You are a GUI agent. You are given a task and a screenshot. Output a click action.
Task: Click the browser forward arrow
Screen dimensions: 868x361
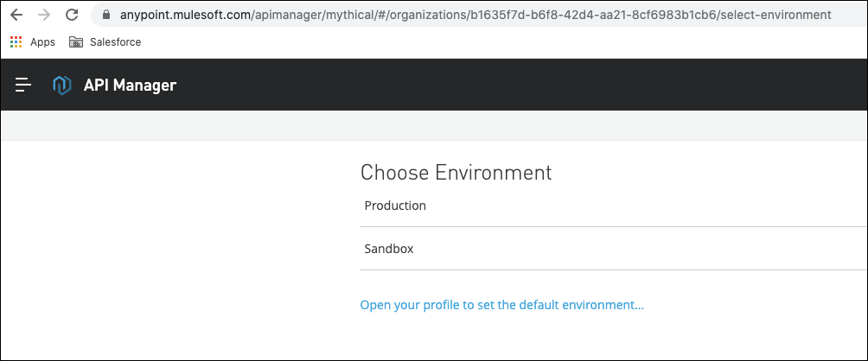(43, 15)
